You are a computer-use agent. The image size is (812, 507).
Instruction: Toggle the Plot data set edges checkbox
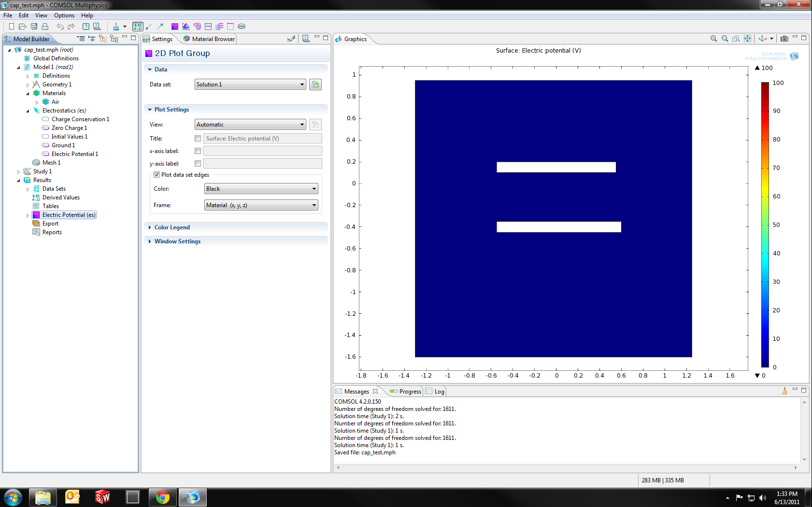[157, 175]
